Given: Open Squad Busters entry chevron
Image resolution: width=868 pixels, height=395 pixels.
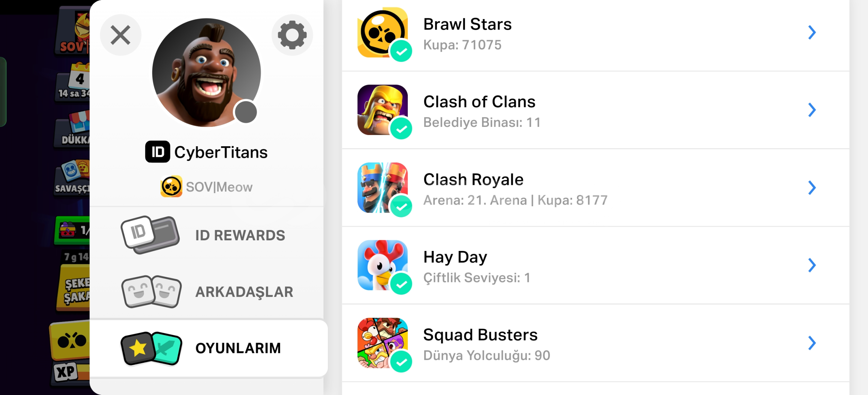Looking at the screenshot, I should (x=812, y=343).
